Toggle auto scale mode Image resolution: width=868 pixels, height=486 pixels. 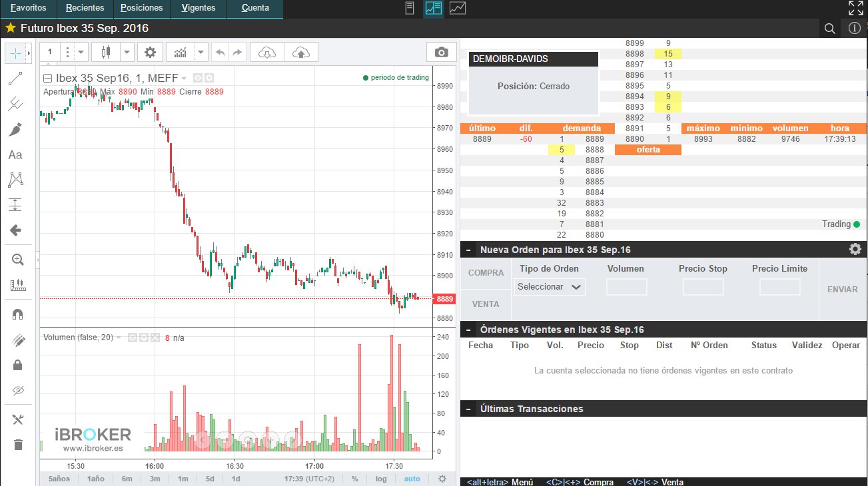(412, 479)
